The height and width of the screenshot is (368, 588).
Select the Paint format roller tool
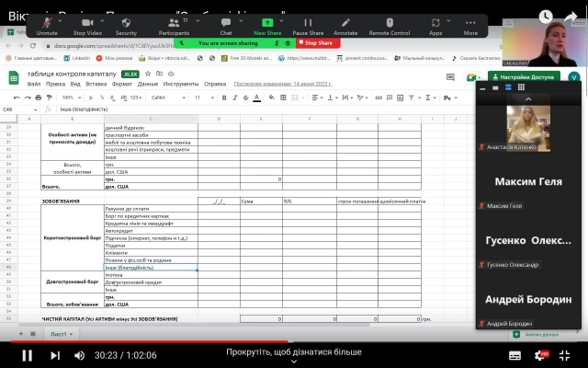point(49,98)
